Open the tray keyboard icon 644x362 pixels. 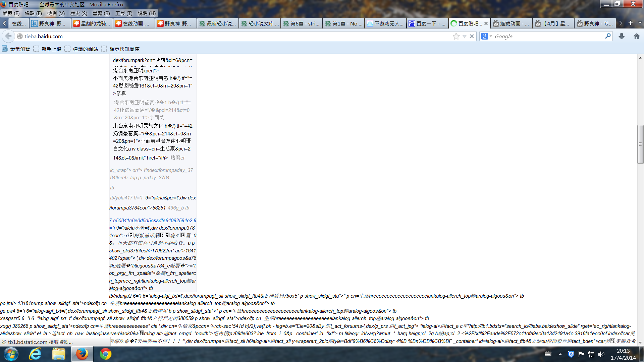(548, 354)
